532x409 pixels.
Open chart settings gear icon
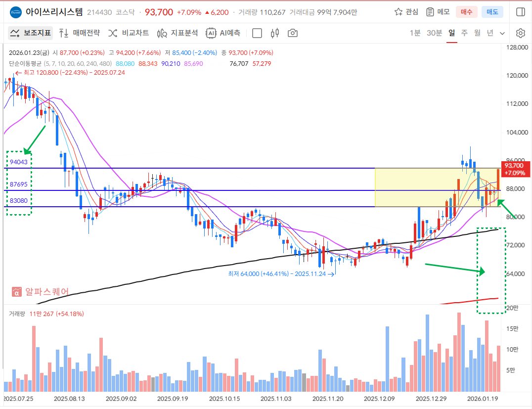[x=520, y=33]
